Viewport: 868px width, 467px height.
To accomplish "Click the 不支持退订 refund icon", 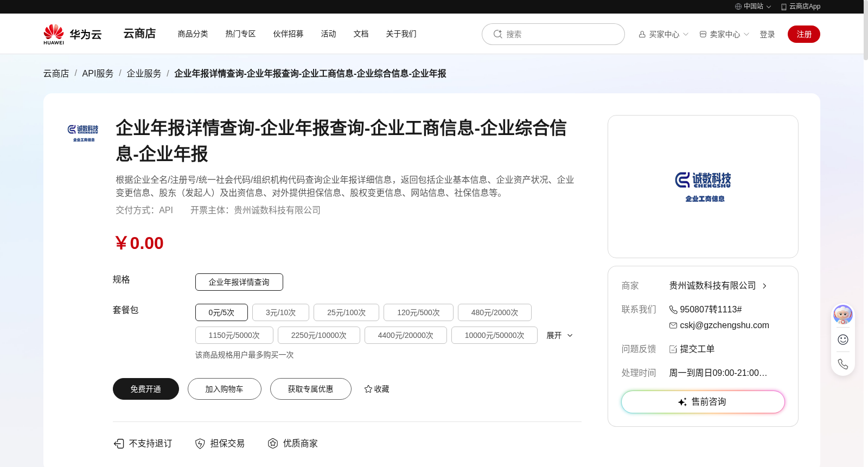I will [119, 444].
